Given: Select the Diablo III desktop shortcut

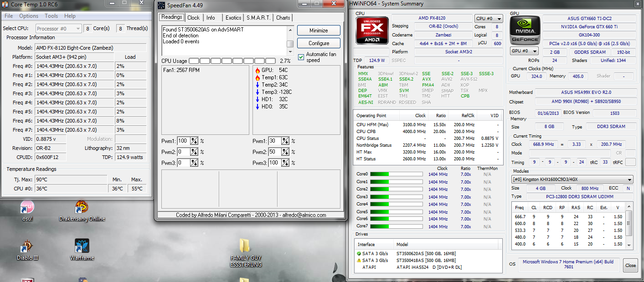Looking at the screenshot, I should (27, 250).
